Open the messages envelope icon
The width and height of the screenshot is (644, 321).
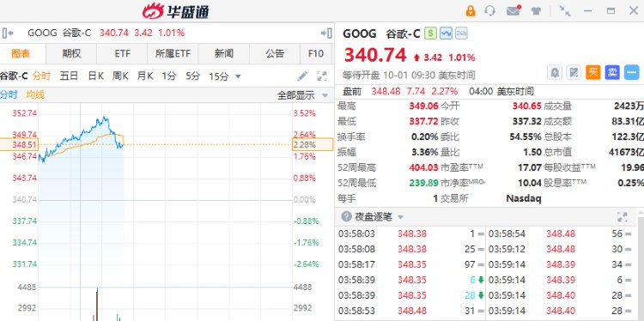coord(513,10)
